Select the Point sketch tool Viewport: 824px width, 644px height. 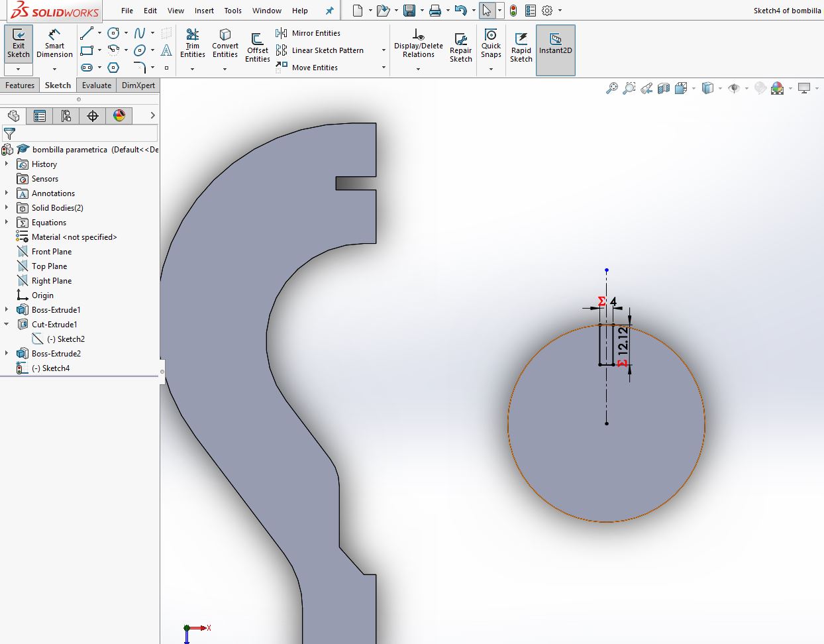166,68
